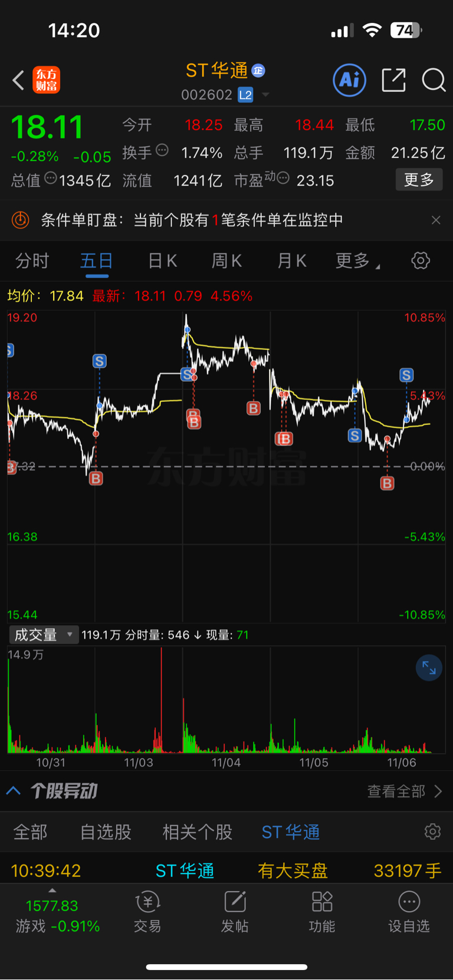Viewport: 453px width, 980px height.
Task: Tap the back arrow icon
Action: (x=18, y=80)
